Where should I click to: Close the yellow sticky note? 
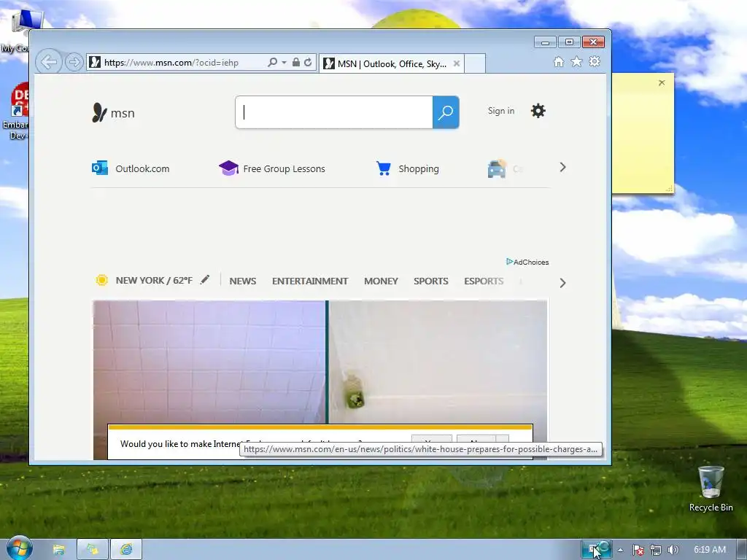(662, 83)
